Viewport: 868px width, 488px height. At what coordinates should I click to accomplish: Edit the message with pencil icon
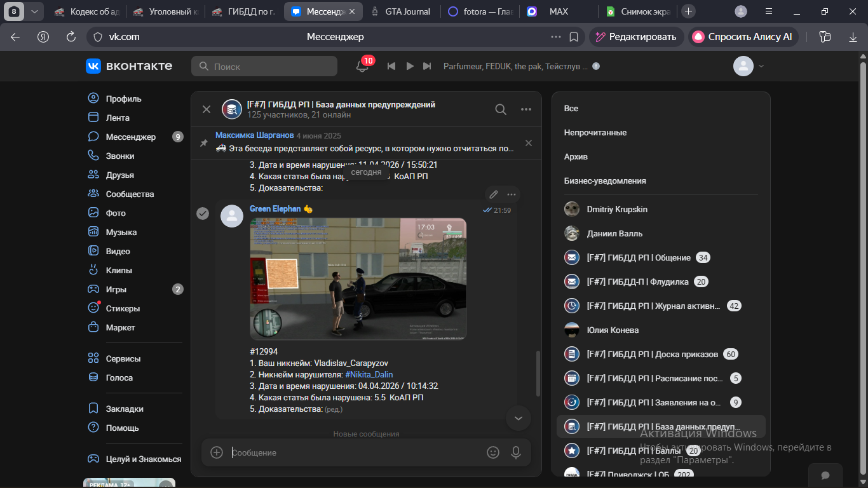coord(493,194)
